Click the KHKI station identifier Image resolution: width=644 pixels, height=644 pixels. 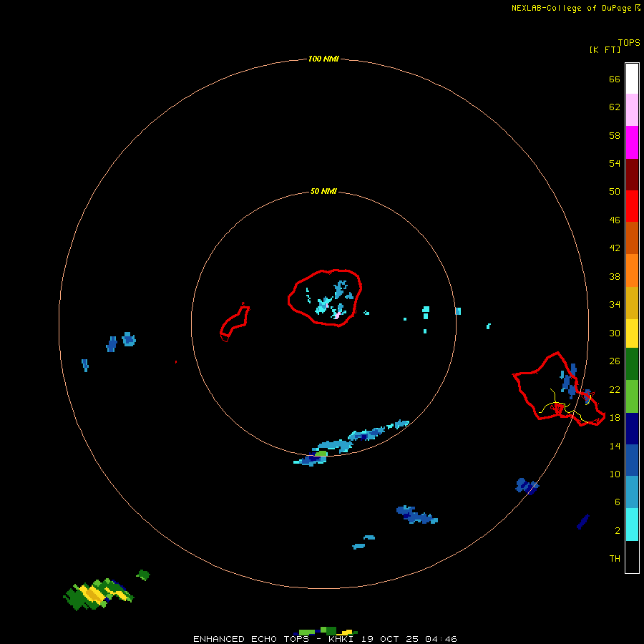point(341,639)
